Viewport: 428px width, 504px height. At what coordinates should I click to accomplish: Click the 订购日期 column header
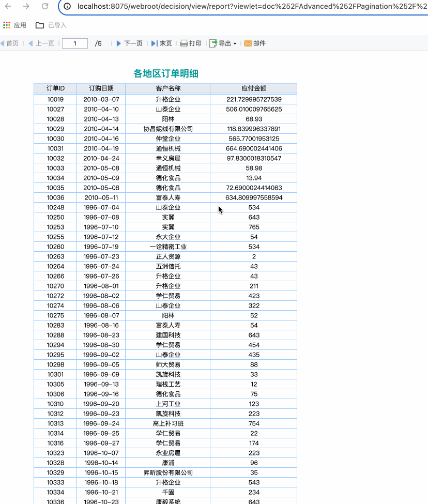click(x=101, y=88)
